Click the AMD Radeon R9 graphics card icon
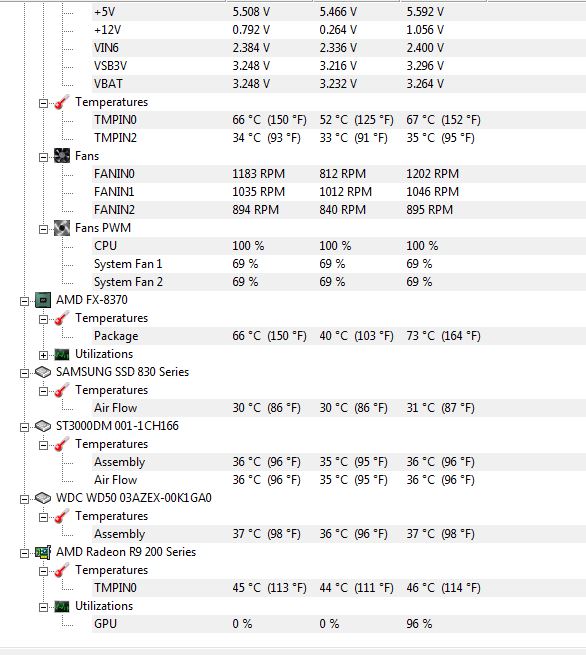Viewport: 586px width, 655px height. point(43,552)
